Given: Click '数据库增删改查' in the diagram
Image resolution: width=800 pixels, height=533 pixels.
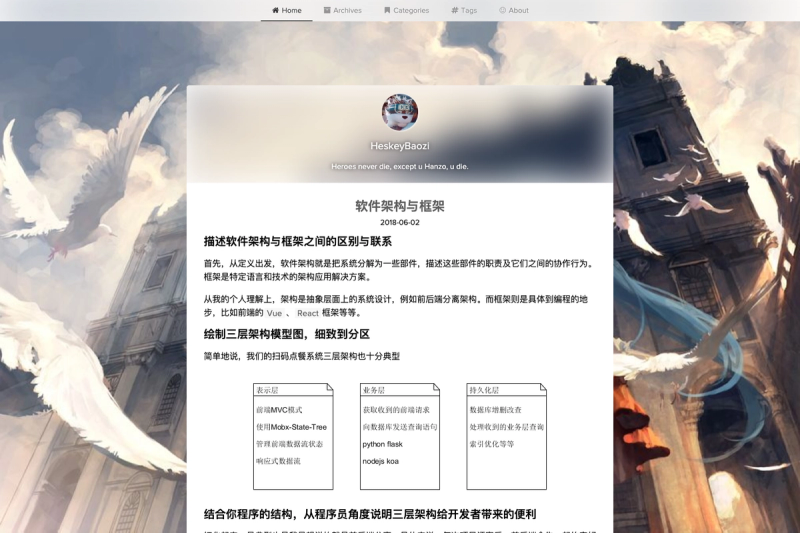Looking at the screenshot, I should pyautogui.click(x=495, y=410).
